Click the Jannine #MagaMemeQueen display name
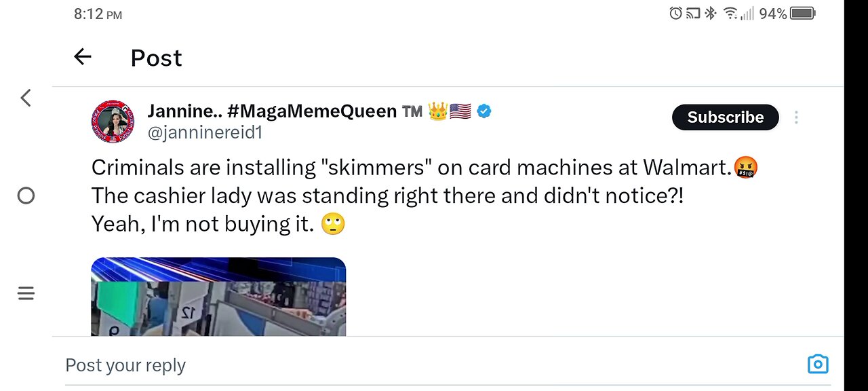This screenshot has width=868, height=391. [x=271, y=111]
